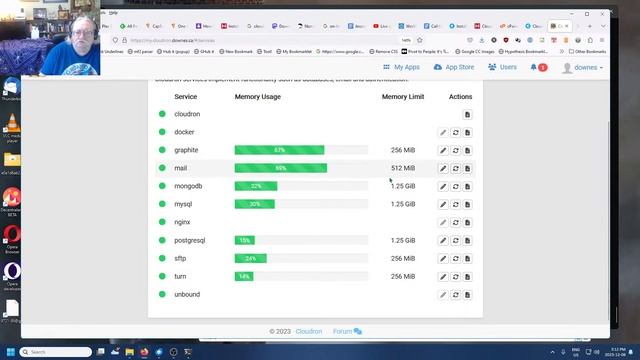Screen dimensions: 640x360
Task: Restart the docker service
Action: pos(456,132)
